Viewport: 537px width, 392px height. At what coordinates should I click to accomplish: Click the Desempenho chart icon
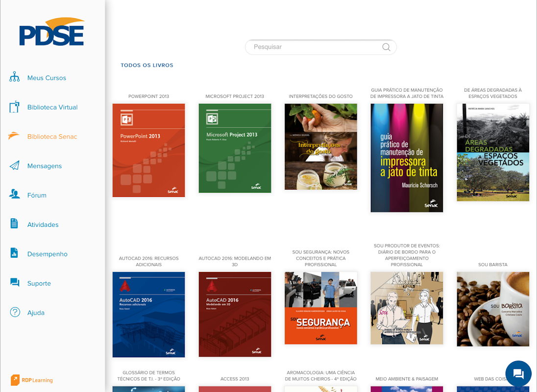coord(14,253)
